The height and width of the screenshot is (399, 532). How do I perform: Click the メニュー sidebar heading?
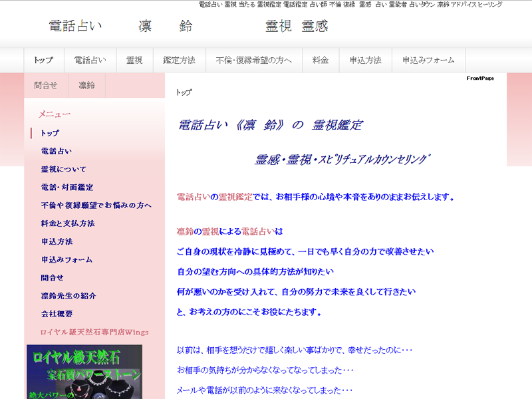point(55,114)
